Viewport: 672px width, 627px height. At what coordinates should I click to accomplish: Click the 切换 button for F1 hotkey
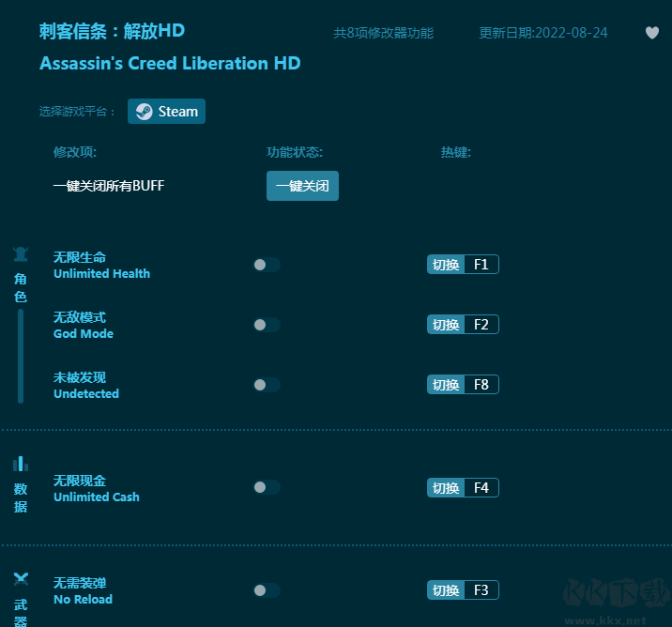(x=446, y=265)
